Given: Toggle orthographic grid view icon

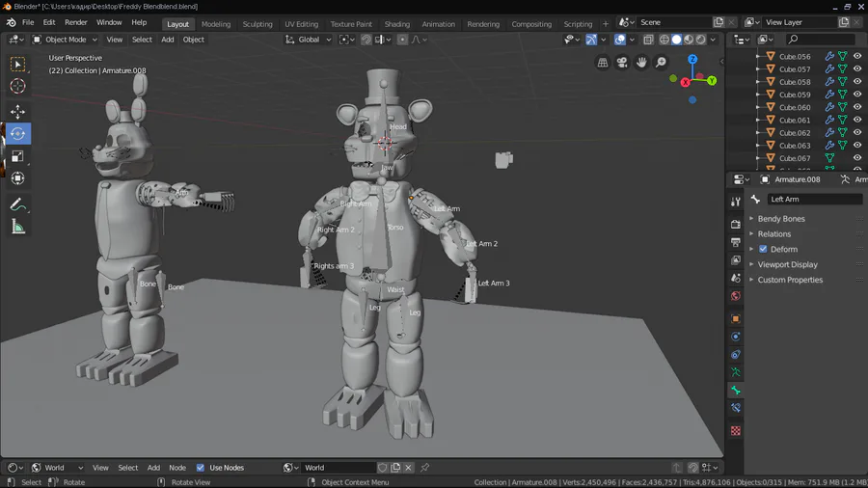Looking at the screenshot, I should tap(602, 63).
